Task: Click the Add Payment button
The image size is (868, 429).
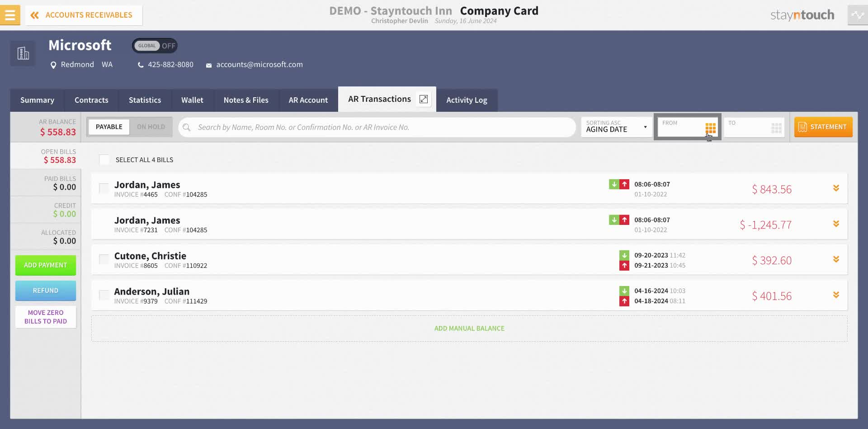Action: click(x=46, y=265)
